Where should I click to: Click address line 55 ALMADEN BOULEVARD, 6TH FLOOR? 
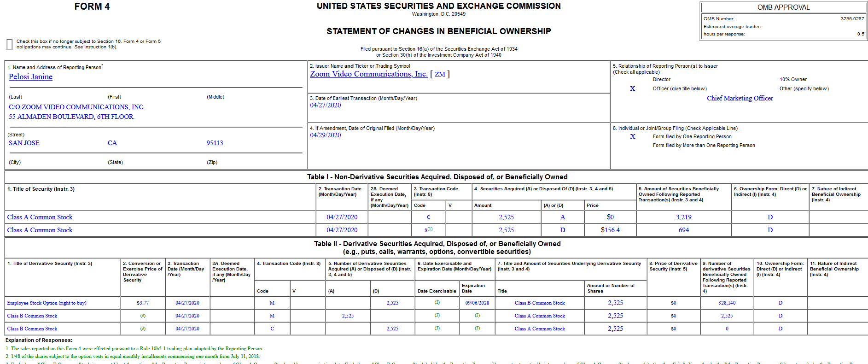(x=71, y=117)
